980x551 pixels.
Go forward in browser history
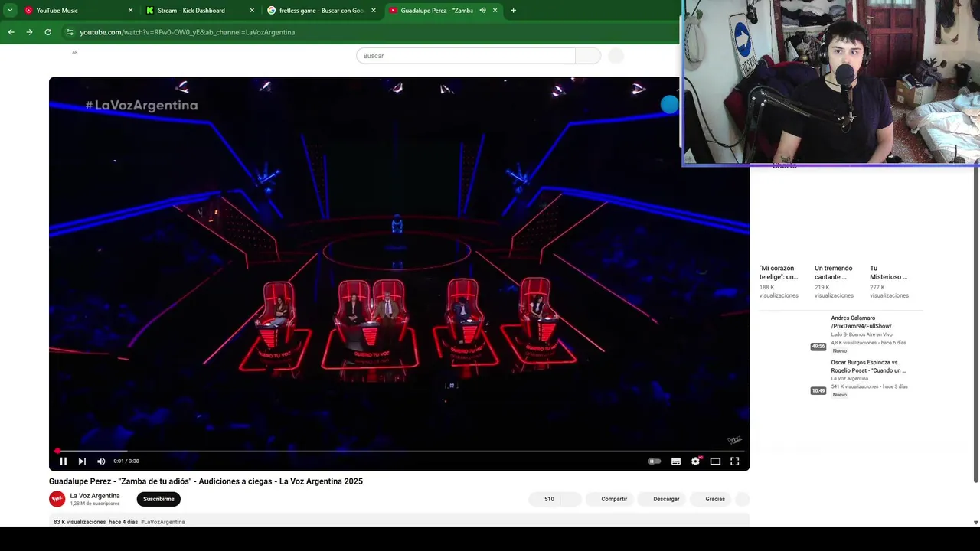29,32
